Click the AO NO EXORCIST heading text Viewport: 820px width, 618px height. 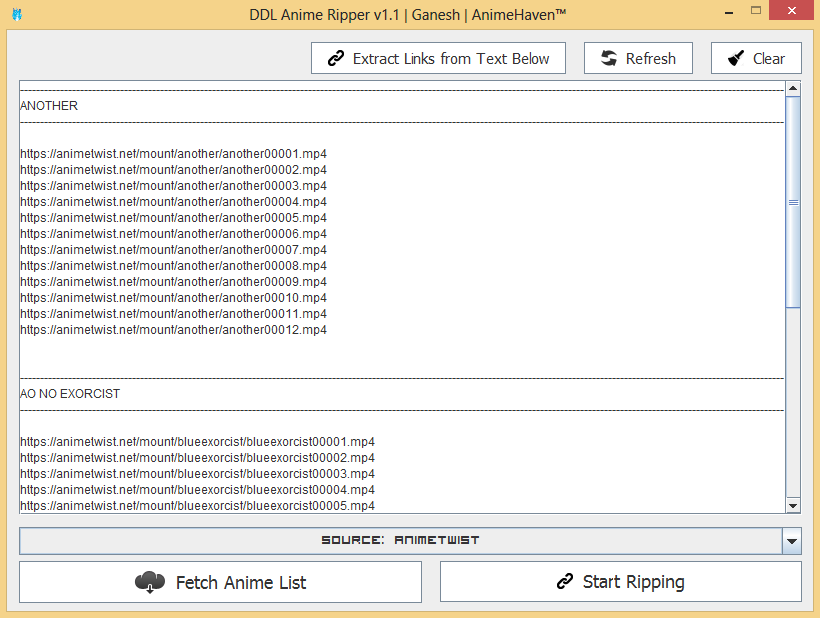pyautogui.click(x=70, y=394)
